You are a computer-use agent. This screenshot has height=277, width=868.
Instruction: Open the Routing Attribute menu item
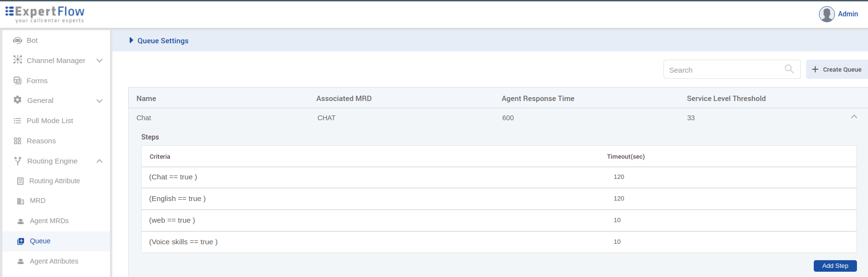(54, 181)
